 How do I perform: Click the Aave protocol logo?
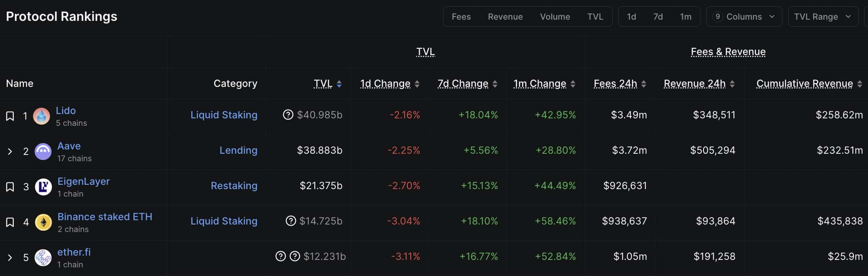pyautogui.click(x=43, y=151)
